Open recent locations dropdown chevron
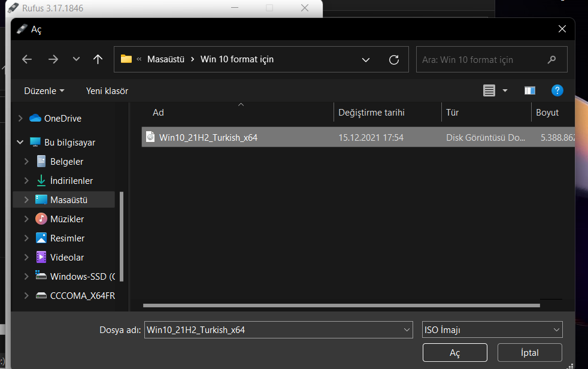 pos(76,59)
